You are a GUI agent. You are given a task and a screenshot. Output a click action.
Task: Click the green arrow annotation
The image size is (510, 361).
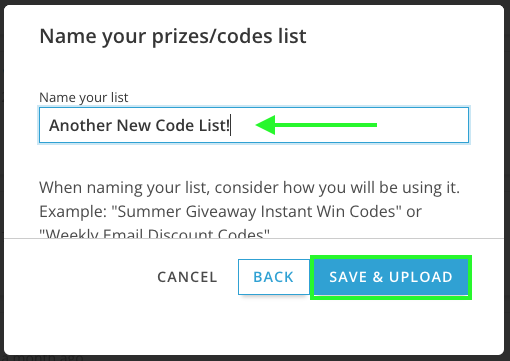coord(316,125)
